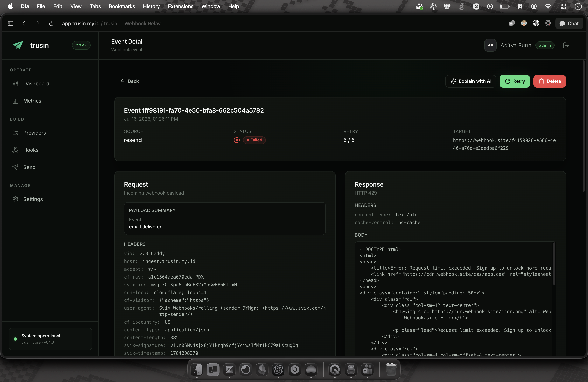The image size is (588, 382).
Task: Click the address bar showing app.trusin.my.id
Action: pyautogui.click(x=111, y=24)
